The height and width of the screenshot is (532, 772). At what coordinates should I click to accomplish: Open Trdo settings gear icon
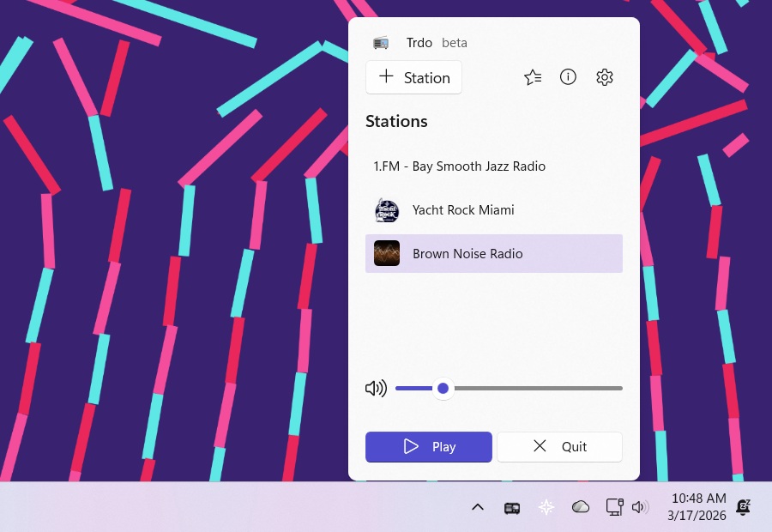coord(605,77)
